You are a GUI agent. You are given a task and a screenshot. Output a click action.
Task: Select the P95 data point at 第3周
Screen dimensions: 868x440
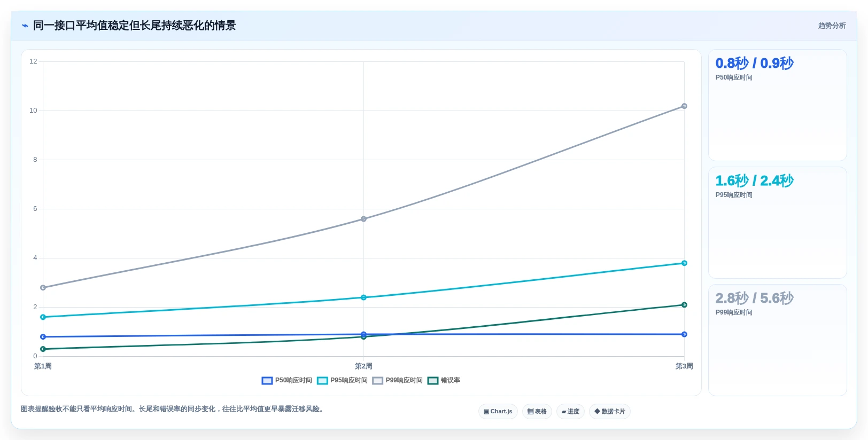click(684, 263)
